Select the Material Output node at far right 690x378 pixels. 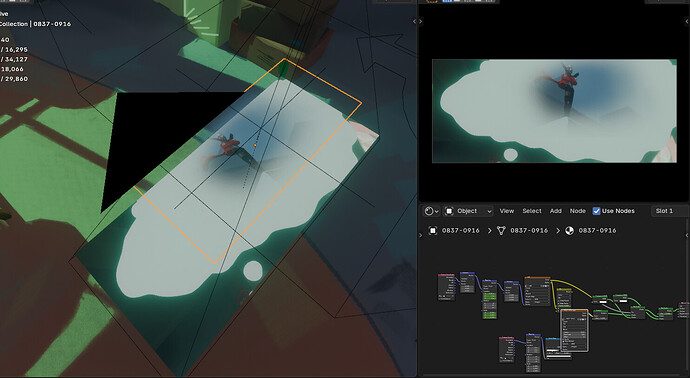coord(684,310)
